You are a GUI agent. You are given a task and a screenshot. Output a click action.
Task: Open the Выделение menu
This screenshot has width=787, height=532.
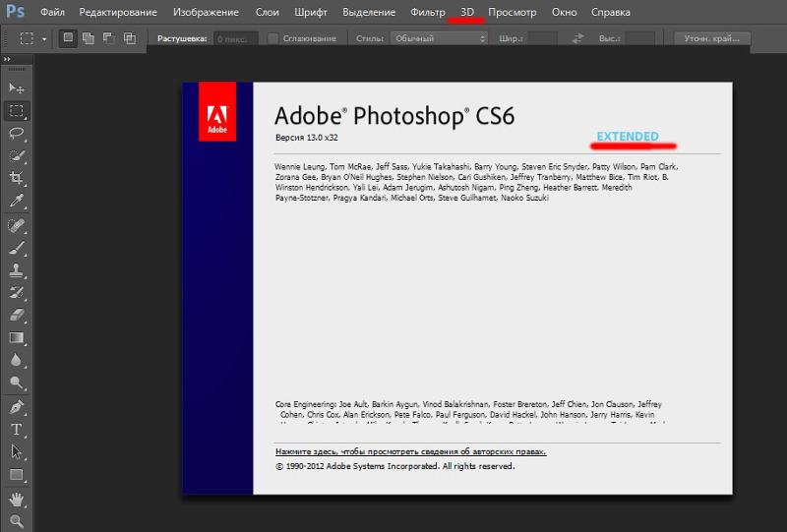tap(369, 12)
